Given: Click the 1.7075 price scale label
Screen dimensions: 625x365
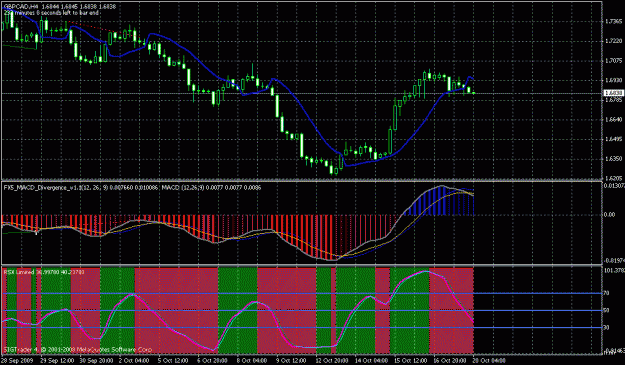Looking at the screenshot, I should [x=614, y=61].
